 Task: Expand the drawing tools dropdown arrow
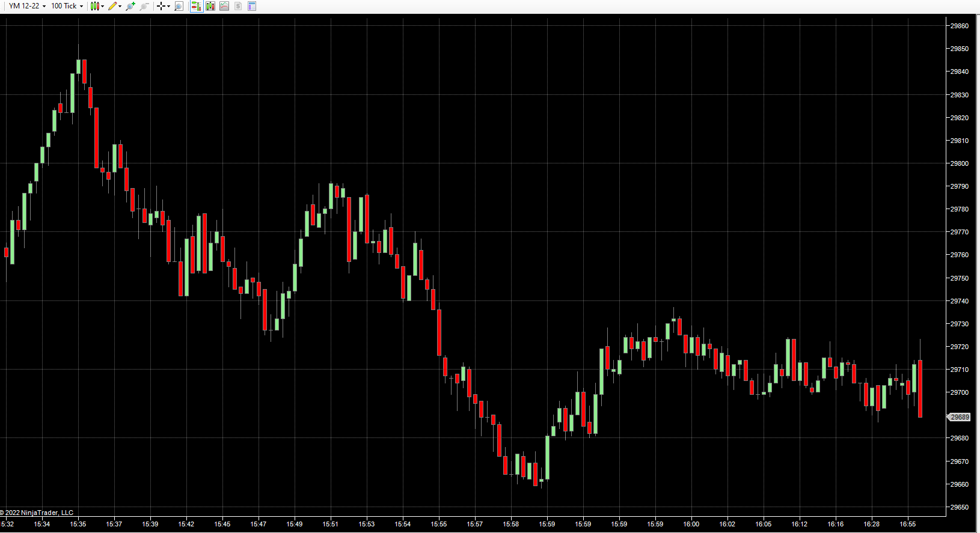tap(120, 6)
